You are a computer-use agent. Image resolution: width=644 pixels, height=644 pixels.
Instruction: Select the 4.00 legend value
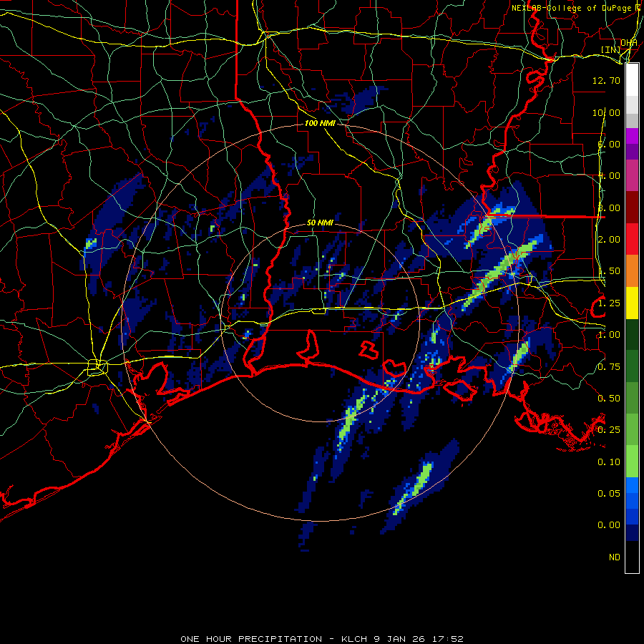coord(609,176)
